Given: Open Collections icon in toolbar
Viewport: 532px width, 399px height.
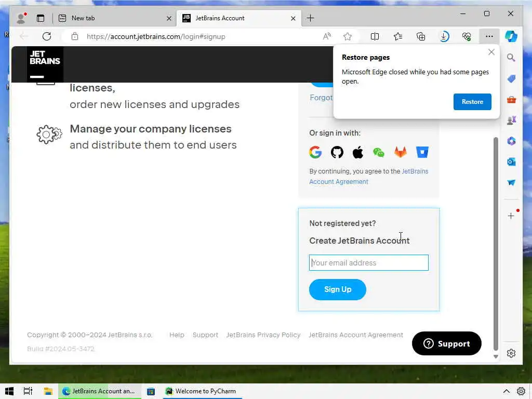Looking at the screenshot, I should click(421, 36).
